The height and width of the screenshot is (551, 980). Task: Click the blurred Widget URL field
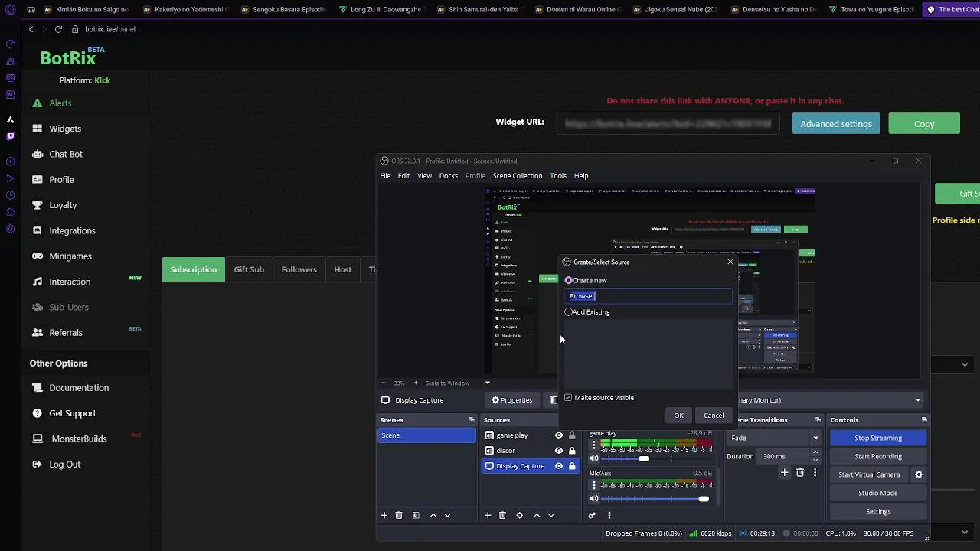[x=668, y=123]
